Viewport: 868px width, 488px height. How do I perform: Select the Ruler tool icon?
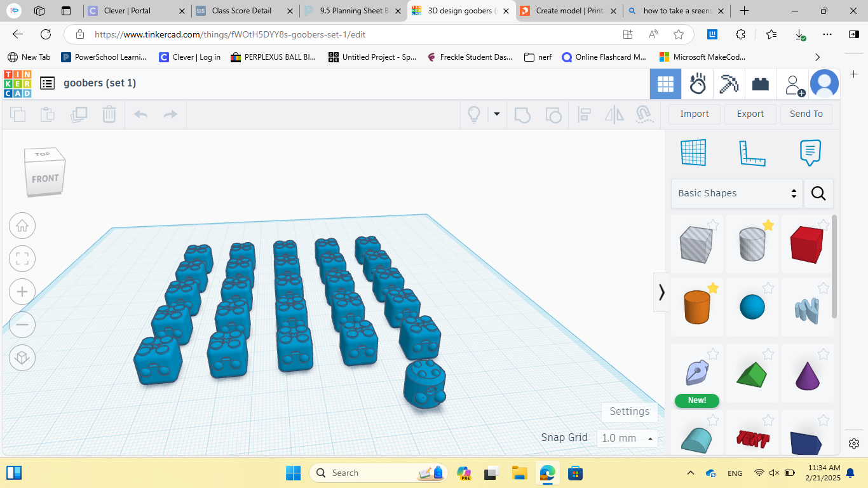(752, 152)
